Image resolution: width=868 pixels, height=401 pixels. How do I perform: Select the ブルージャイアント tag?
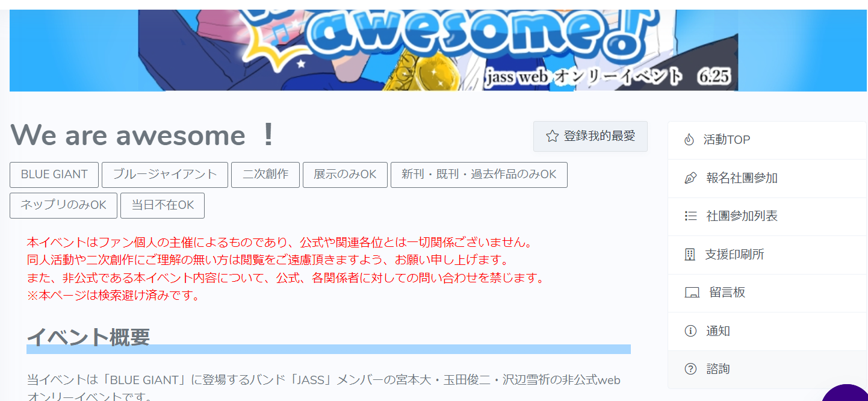tap(165, 175)
